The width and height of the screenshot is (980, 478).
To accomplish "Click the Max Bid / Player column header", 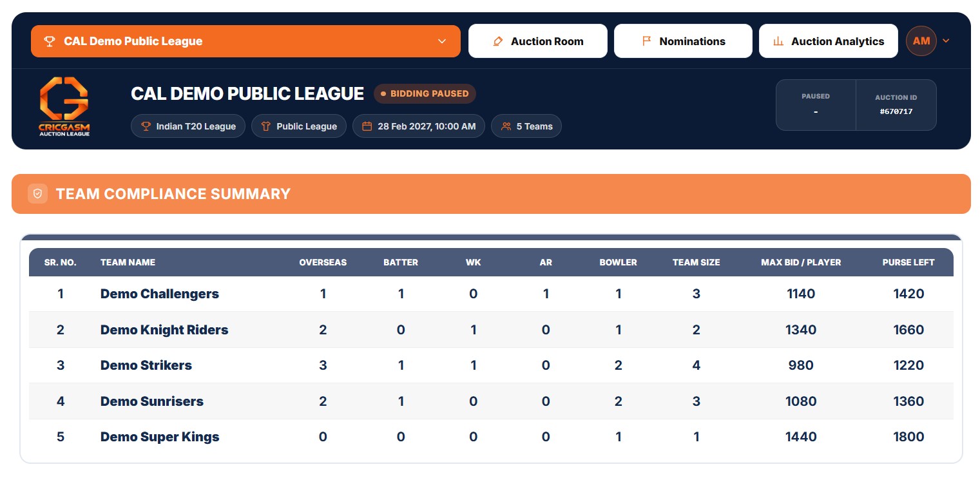I will (801, 262).
